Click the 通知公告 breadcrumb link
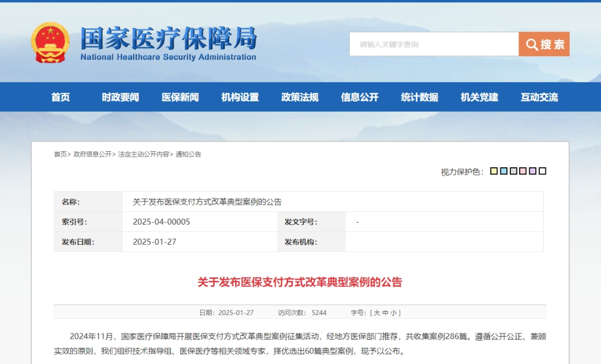This screenshot has height=364, width=601. [188, 154]
